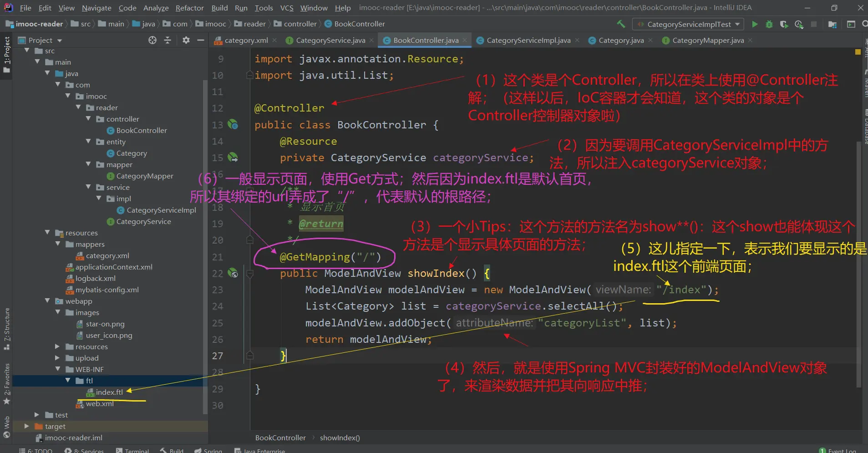The image size is (868, 453).
Task: Build project using the hammer icon
Action: click(621, 24)
